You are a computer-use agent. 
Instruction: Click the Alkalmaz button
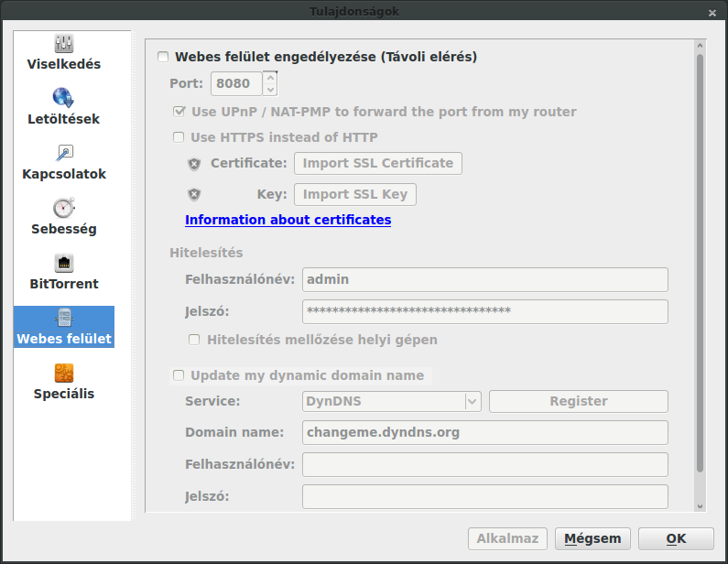(x=507, y=538)
